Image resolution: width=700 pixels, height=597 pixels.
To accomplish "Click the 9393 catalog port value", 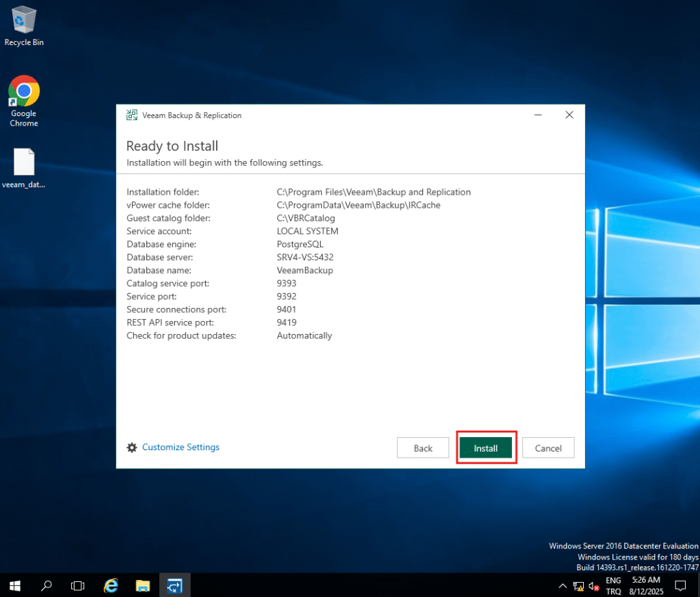I will (x=286, y=283).
